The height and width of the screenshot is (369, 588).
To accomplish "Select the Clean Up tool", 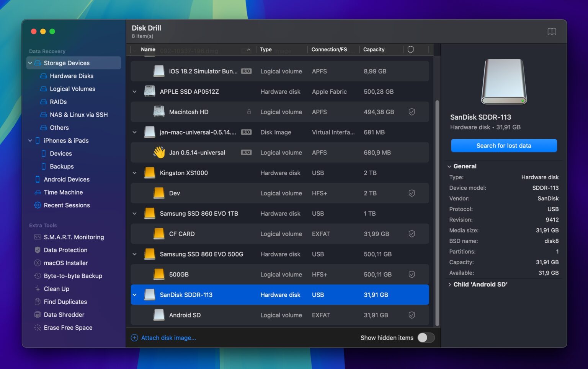I will 57,289.
